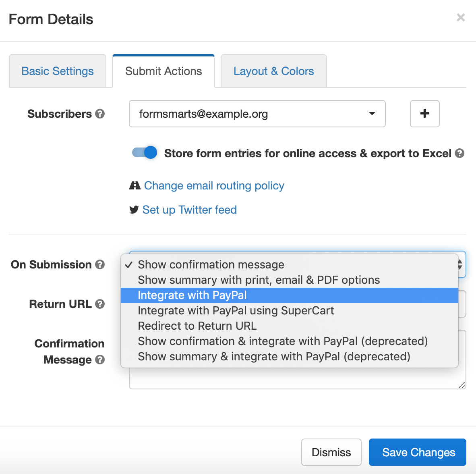Open the subscribers email dropdown

257,114
